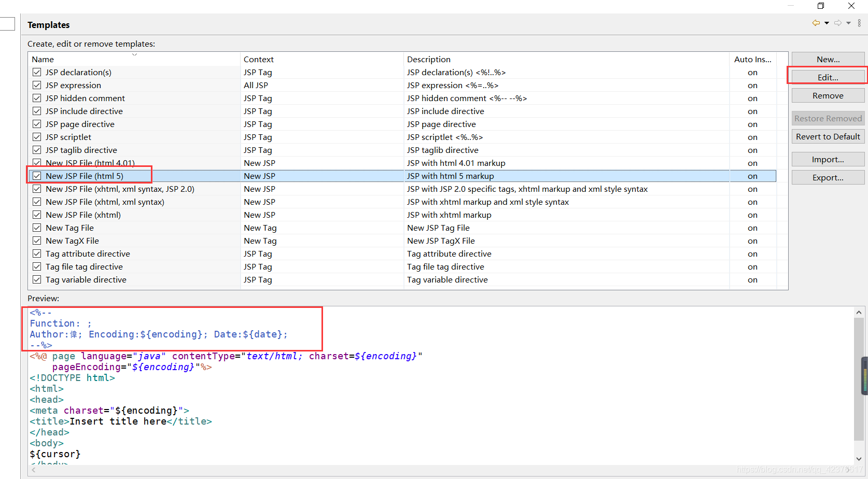Viewport: 868px width, 479px height.
Task: Click the preview vertical scrollbar up arrow
Action: click(859, 312)
